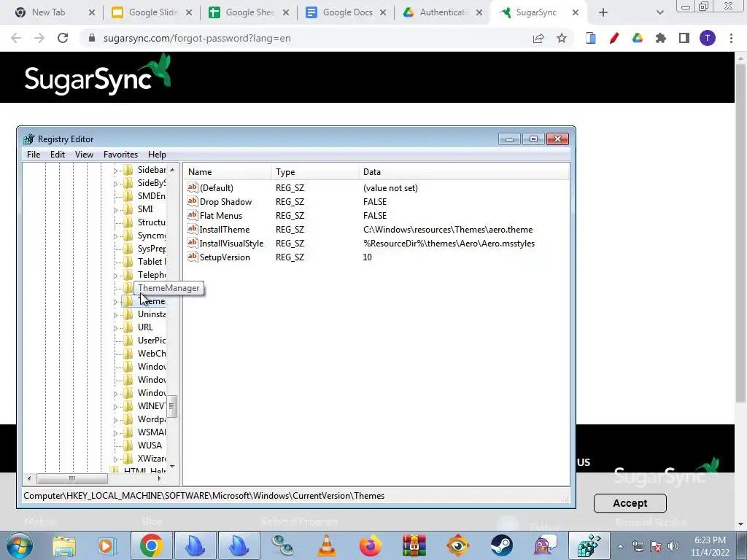Expand the Telephony registry key

click(x=115, y=275)
